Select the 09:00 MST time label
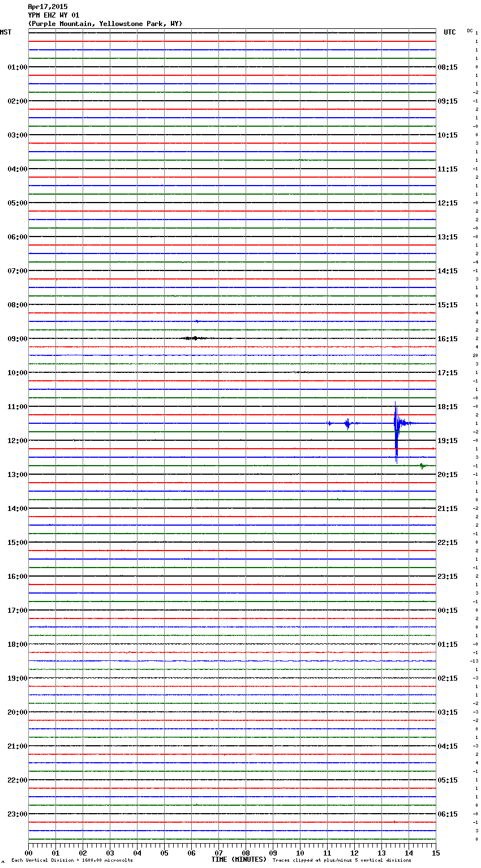 pyautogui.click(x=18, y=339)
